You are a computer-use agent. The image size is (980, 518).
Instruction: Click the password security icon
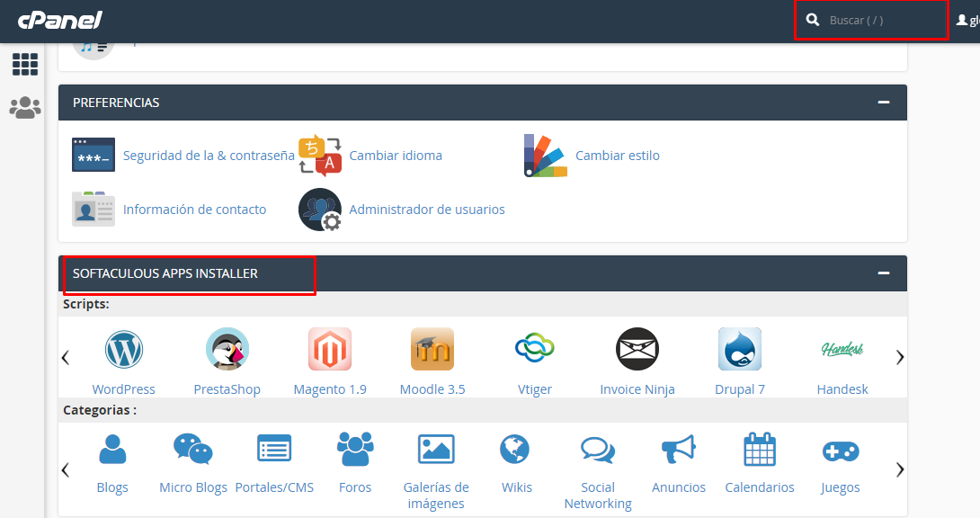(x=94, y=155)
